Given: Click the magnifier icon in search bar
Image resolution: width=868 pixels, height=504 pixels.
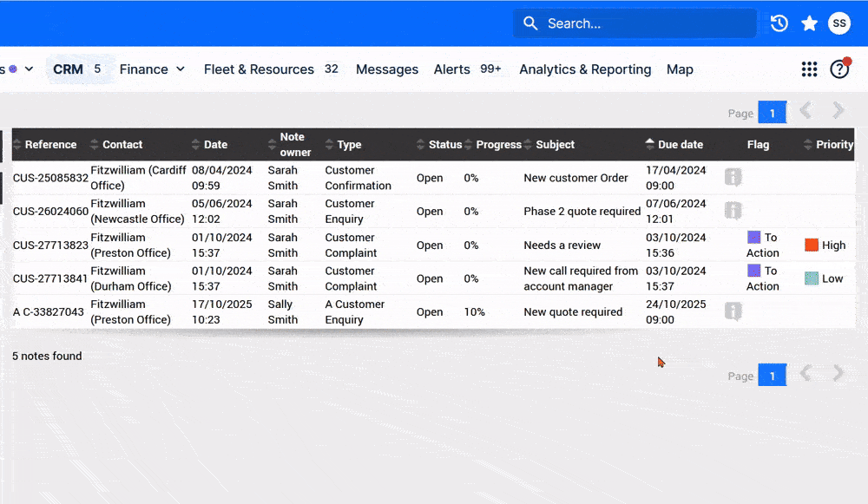Looking at the screenshot, I should [530, 23].
